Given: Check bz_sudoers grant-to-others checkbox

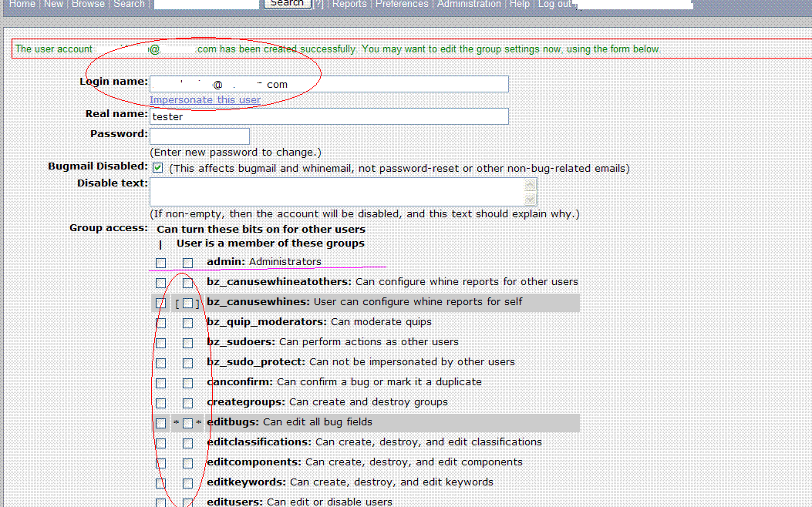Looking at the screenshot, I should (160, 343).
